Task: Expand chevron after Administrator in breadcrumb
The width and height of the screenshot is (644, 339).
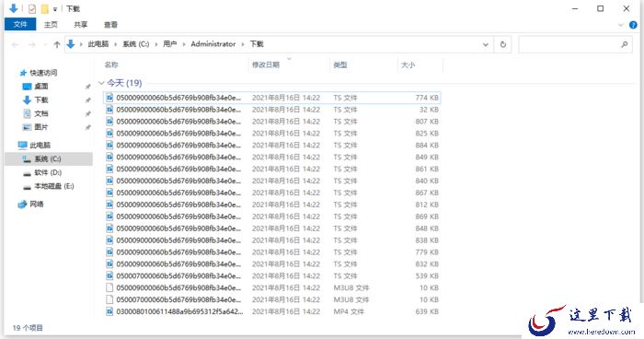Action: [x=243, y=44]
